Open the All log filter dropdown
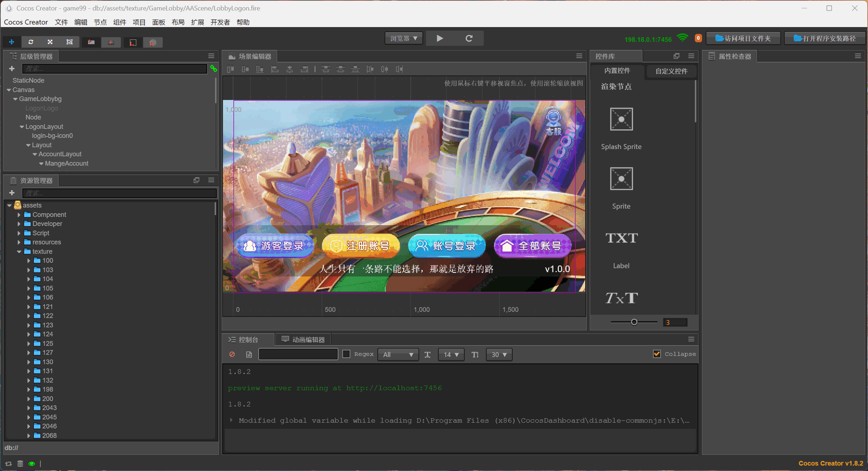 click(398, 354)
